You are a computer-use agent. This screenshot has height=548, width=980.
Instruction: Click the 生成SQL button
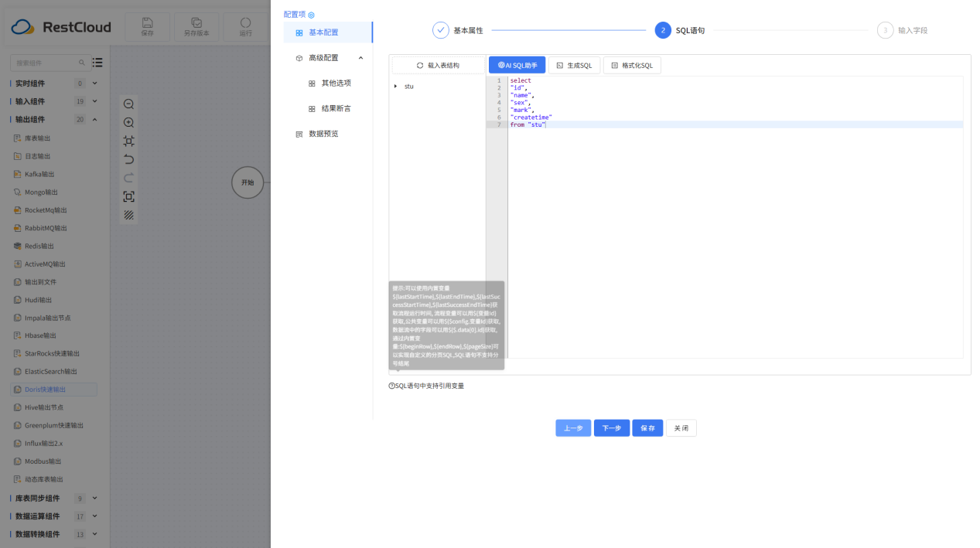574,66
